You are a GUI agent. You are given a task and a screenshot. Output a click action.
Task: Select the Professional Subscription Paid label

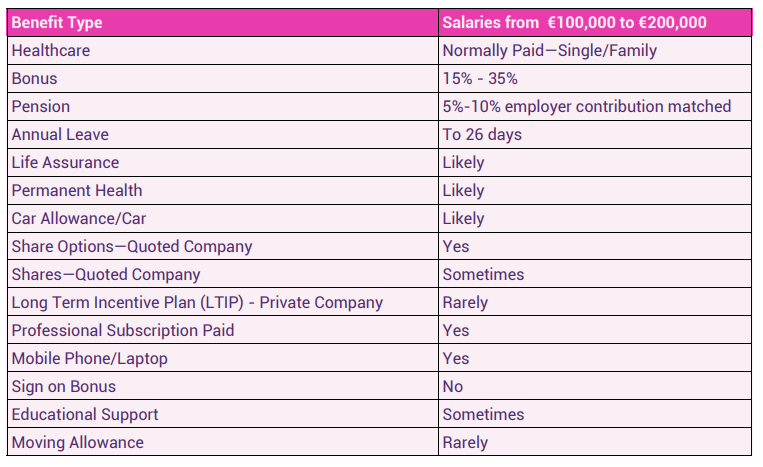coord(123,331)
